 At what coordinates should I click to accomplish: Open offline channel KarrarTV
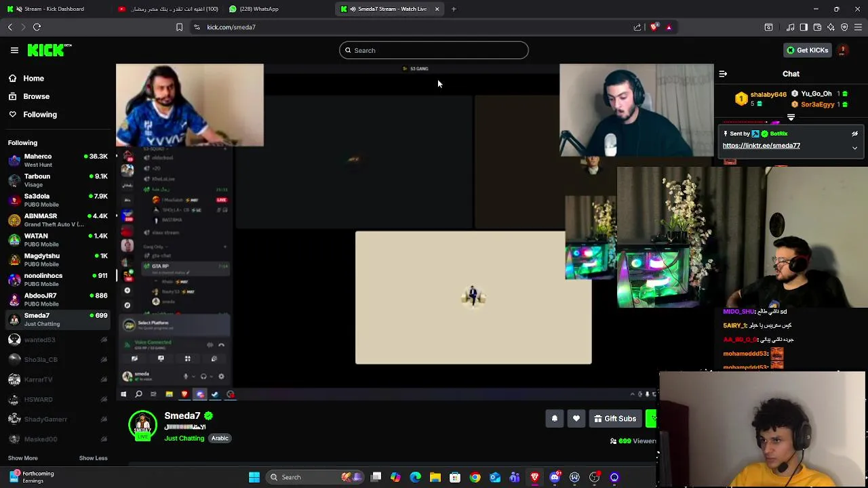58,380
